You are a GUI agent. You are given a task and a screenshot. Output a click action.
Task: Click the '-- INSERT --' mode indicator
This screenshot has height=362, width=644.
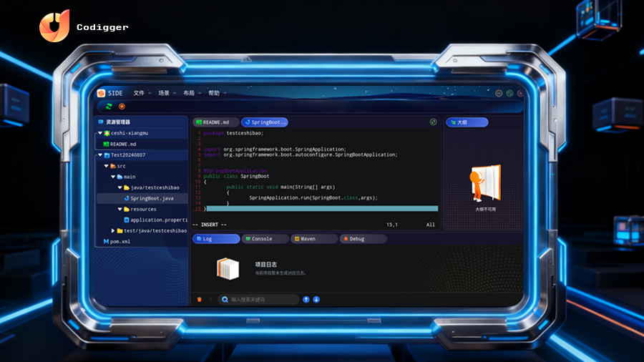pyautogui.click(x=210, y=225)
